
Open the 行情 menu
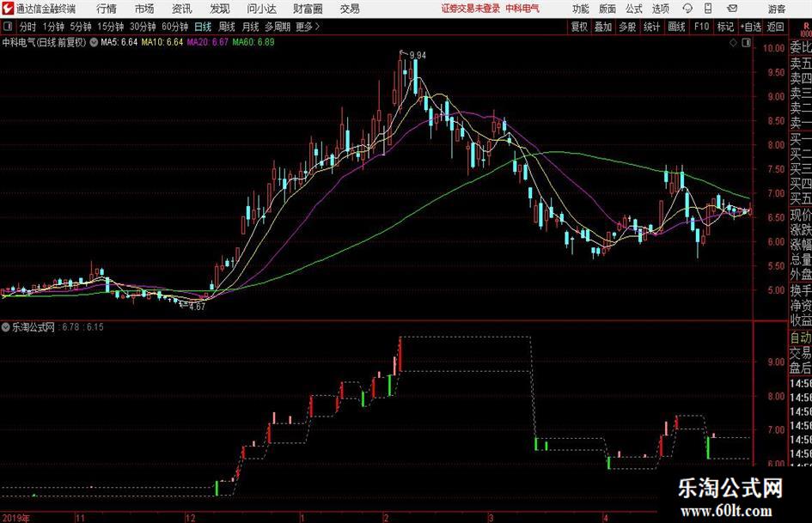pyautogui.click(x=107, y=9)
